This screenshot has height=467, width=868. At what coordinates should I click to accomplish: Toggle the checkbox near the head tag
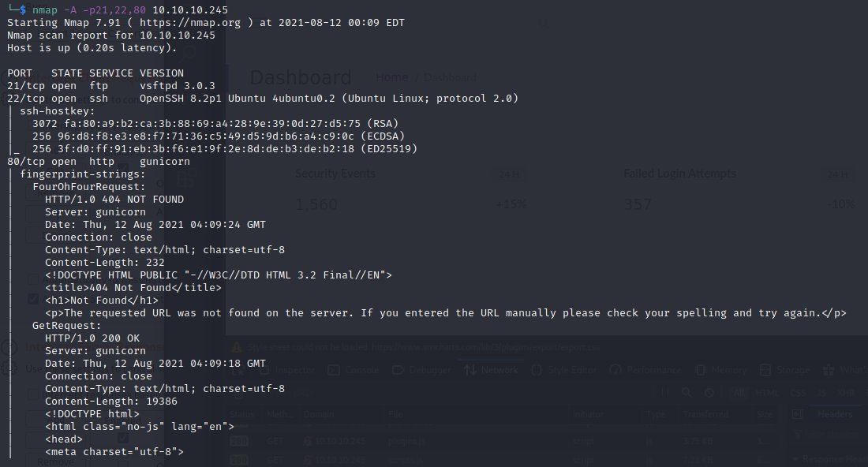click(123, 438)
